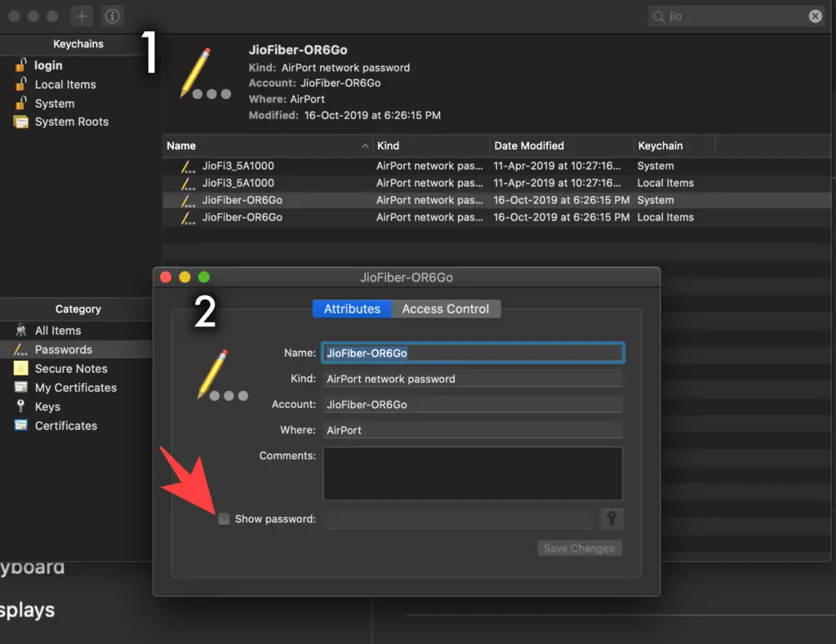836x644 pixels.
Task: Switch to the Access Control tab
Action: coord(446,309)
